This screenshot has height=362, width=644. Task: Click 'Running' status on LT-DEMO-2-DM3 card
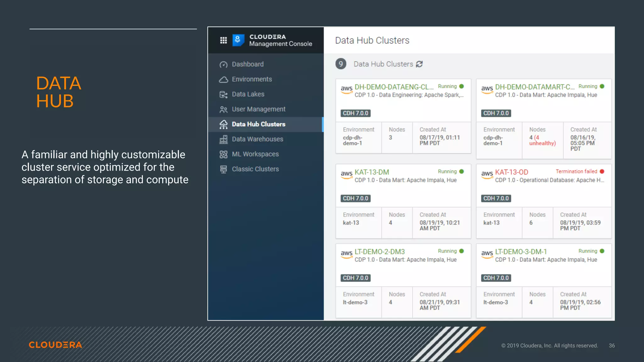click(447, 251)
